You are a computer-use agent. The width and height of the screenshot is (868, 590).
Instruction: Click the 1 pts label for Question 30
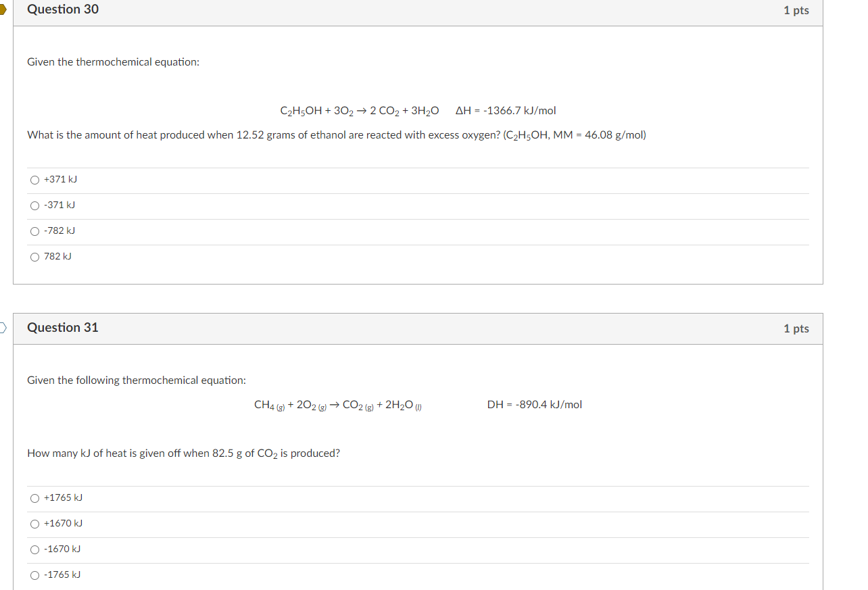pos(796,9)
